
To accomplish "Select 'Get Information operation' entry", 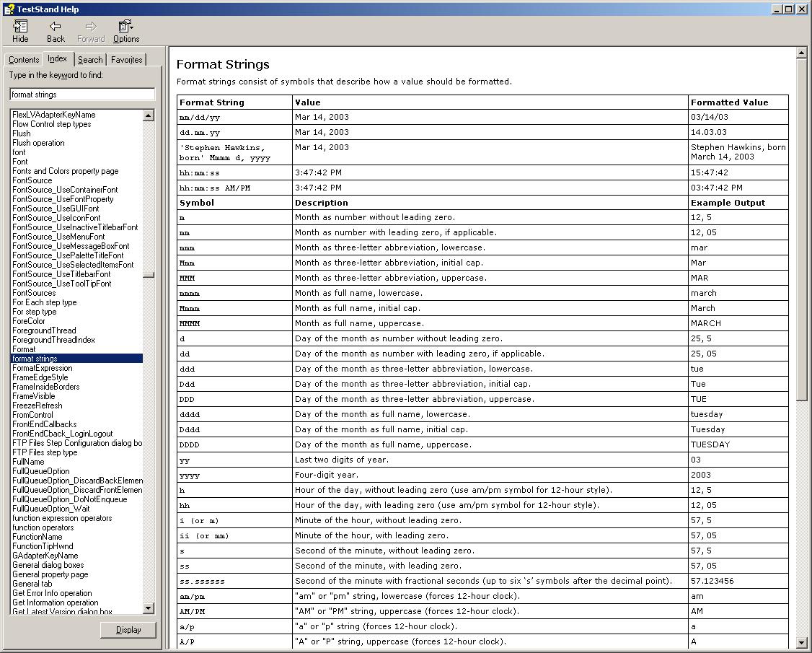I will [x=56, y=602].
